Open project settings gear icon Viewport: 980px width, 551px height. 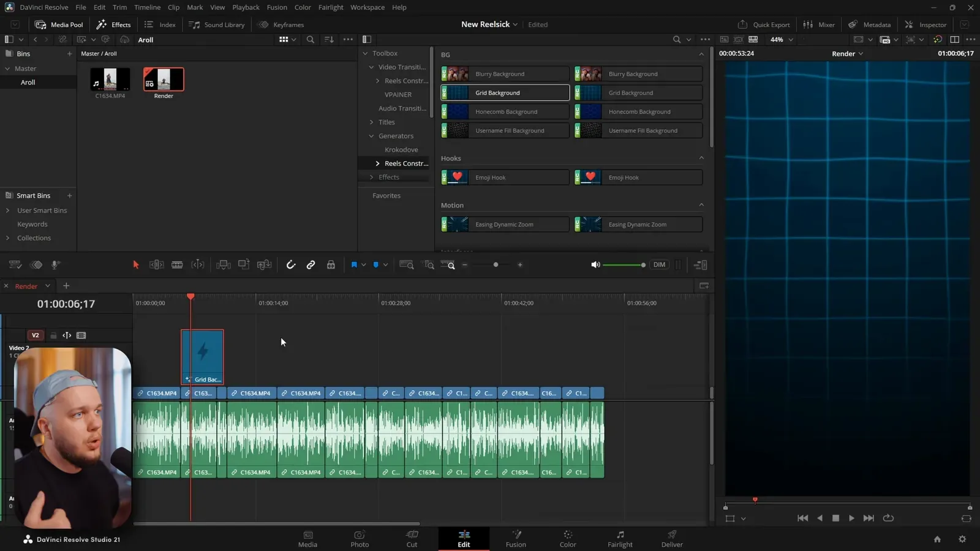tap(962, 539)
